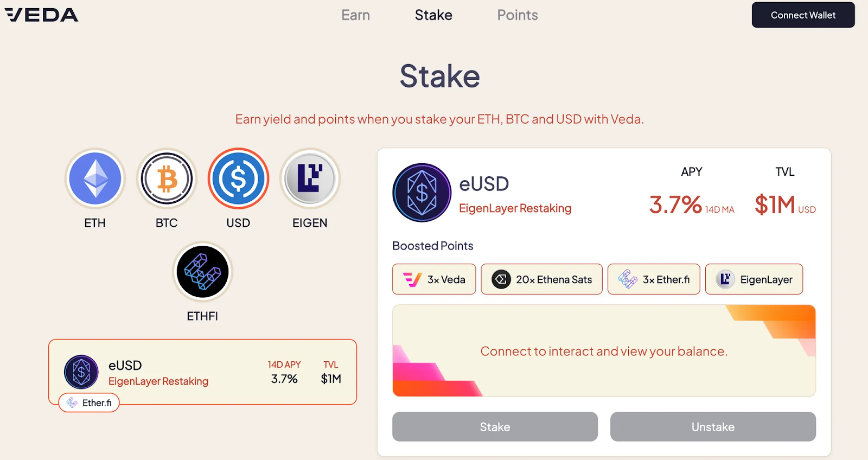Click the 3x Veda points badge
Viewport: 868px width, 460px height.
tap(434, 279)
